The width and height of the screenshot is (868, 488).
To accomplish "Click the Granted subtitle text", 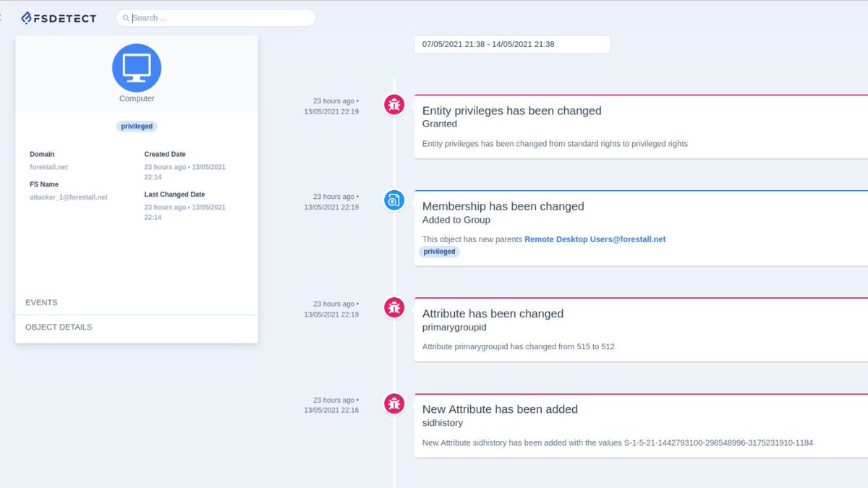I will pyautogui.click(x=440, y=124).
